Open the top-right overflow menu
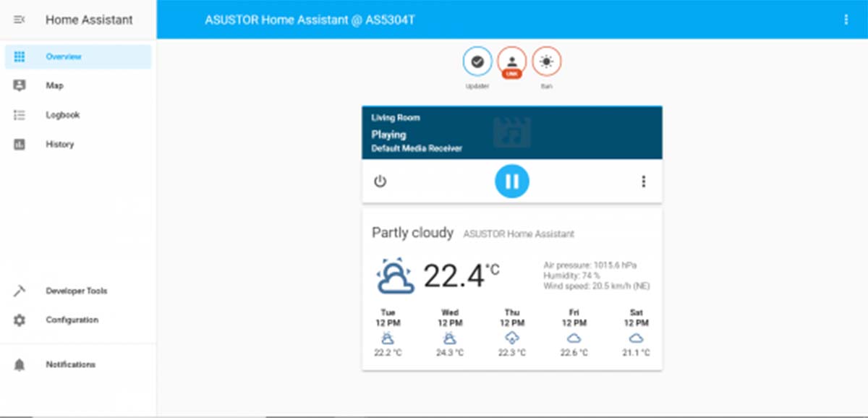The image size is (868, 418). [x=845, y=20]
